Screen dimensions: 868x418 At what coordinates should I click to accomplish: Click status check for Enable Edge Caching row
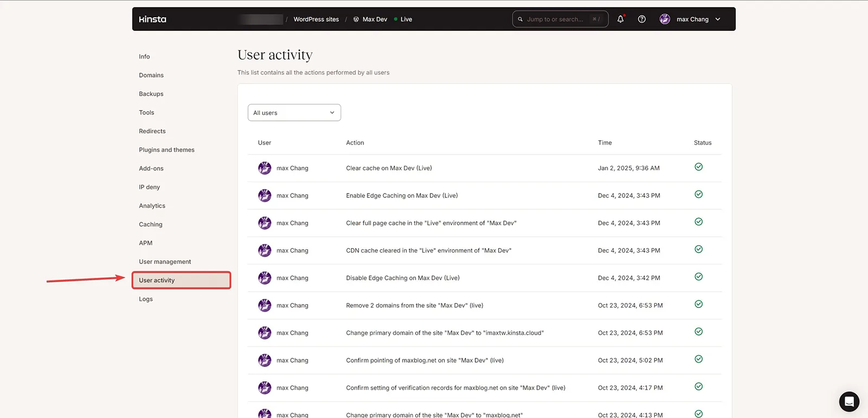coord(699,194)
